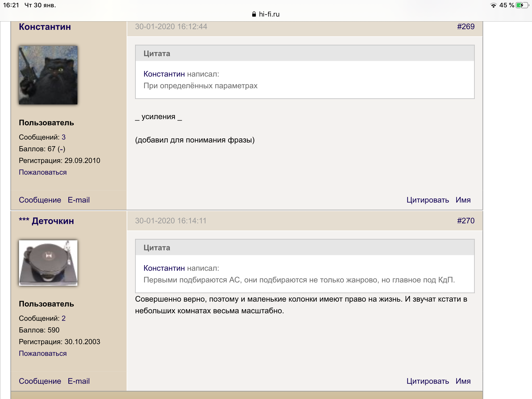Click Цитировать on post #270

(428, 381)
